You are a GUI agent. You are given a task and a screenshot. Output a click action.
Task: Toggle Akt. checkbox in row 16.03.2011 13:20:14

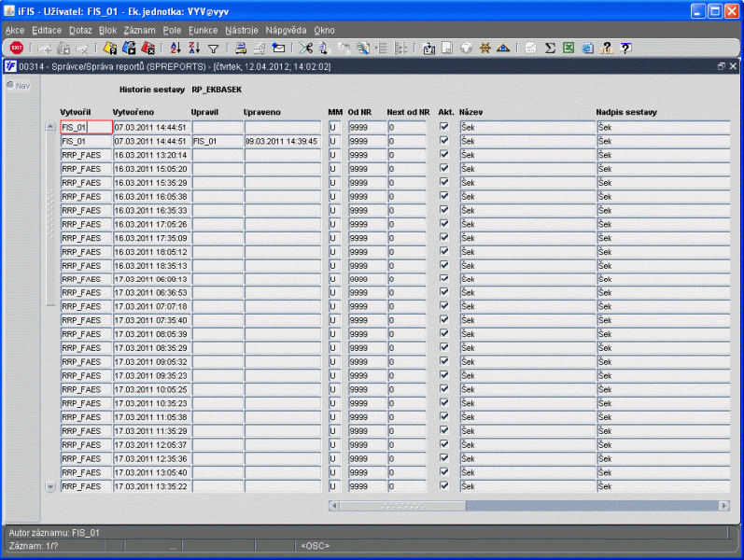coord(444,154)
